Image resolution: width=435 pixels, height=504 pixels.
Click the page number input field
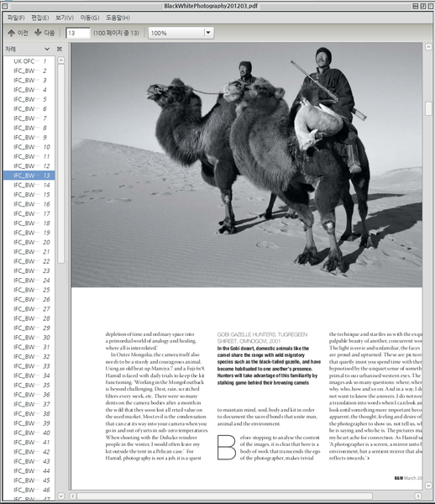[78, 33]
